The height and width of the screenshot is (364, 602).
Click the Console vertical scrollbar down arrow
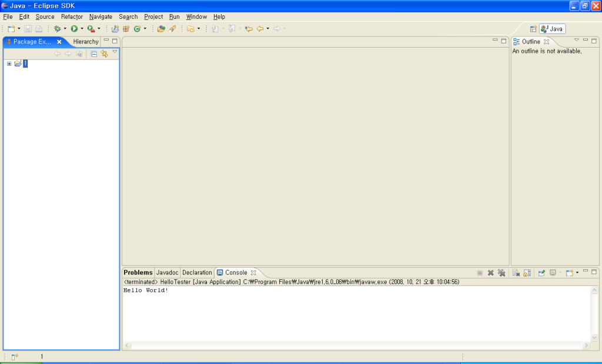tap(594, 338)
